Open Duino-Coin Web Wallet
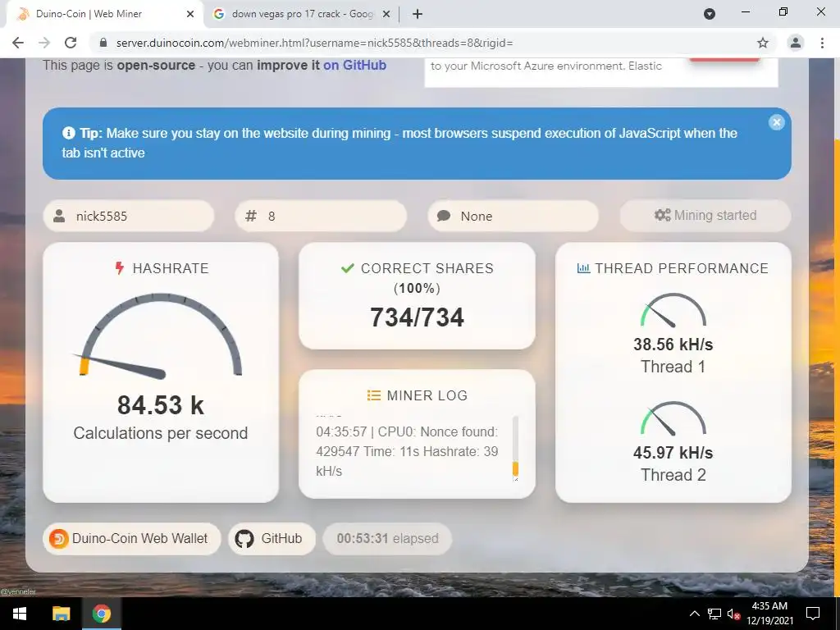This screenshot has height=630, width=840. click(132, 538)
